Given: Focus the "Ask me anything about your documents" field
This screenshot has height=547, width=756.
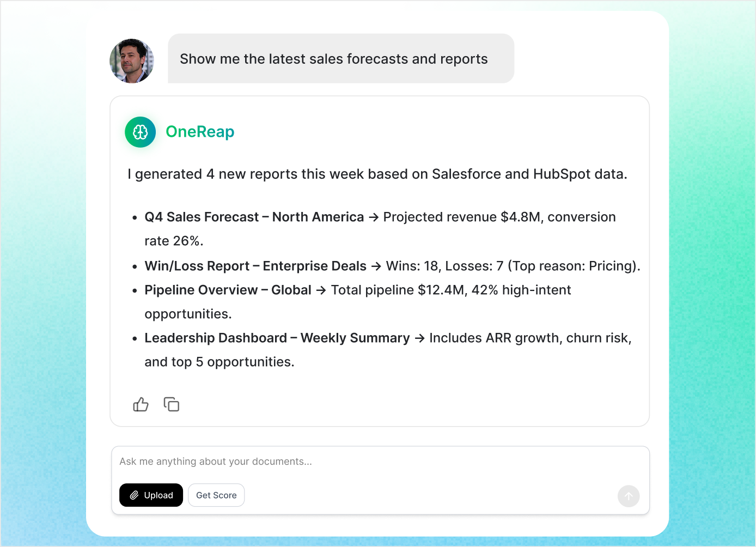Looking at the screenshot, I should pos(380,461).
